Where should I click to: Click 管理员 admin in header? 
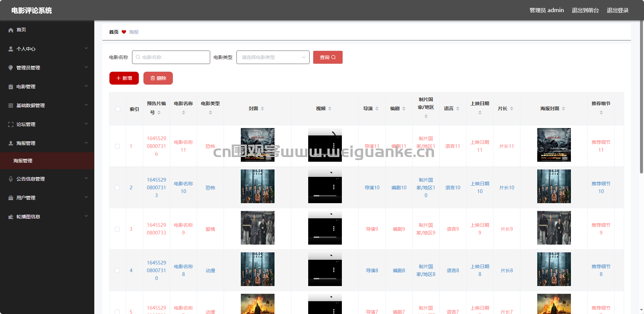click(x=547, y=10)
